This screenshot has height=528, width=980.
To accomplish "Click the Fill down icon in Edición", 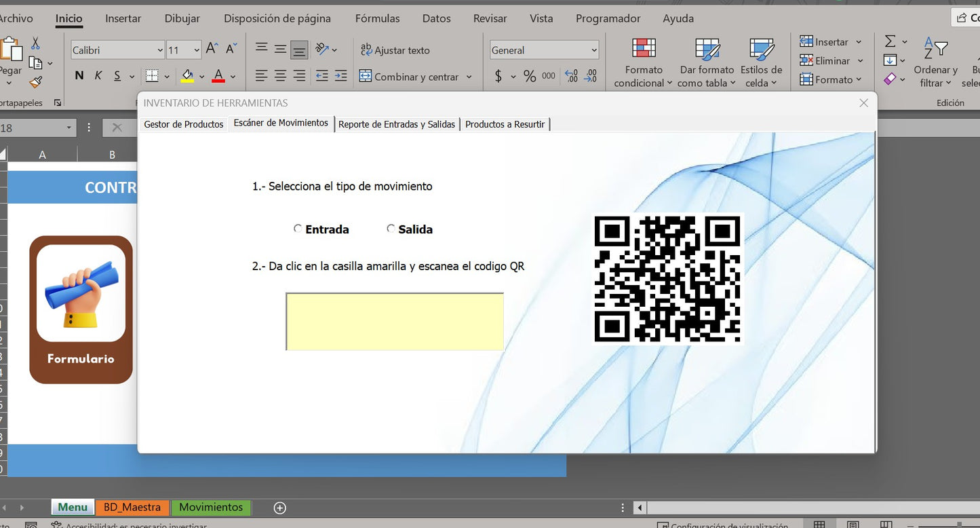I will (890, 60).
